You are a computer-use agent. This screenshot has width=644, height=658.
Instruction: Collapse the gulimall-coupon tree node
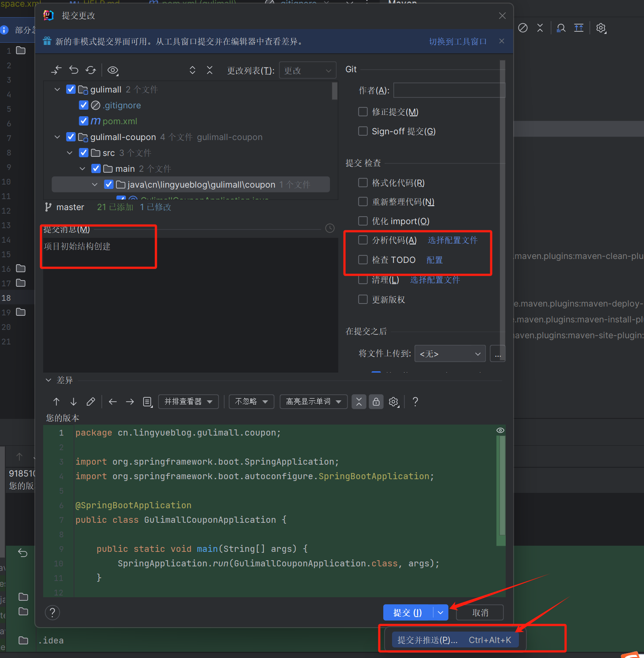coord(57,137)
